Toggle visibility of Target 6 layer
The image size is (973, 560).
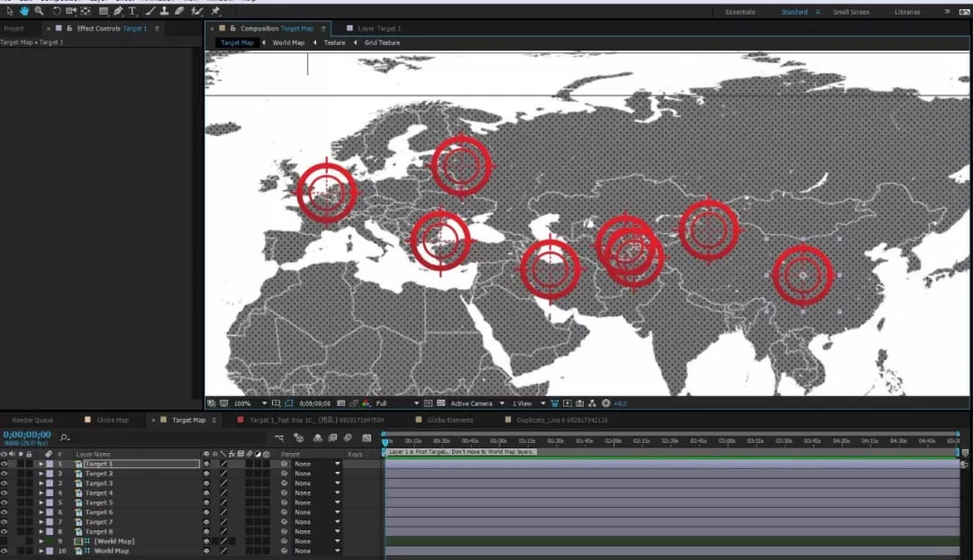[x=5, y=512]
